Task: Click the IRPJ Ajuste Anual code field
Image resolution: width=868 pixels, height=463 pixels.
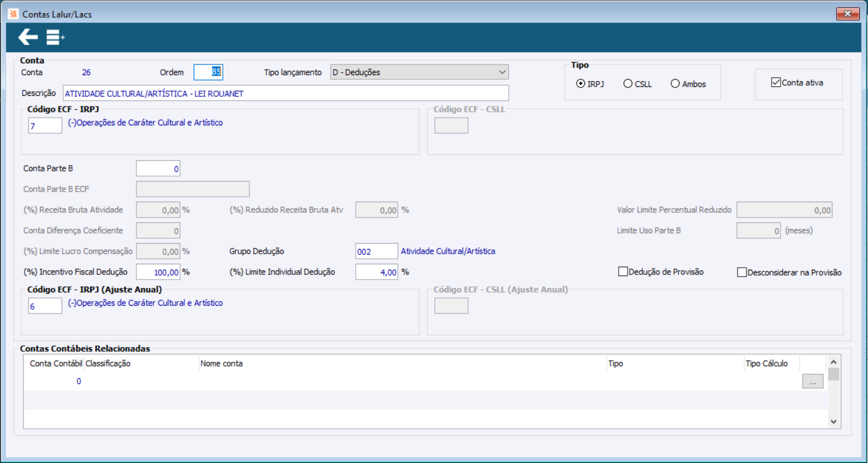Action: (45, 306)
